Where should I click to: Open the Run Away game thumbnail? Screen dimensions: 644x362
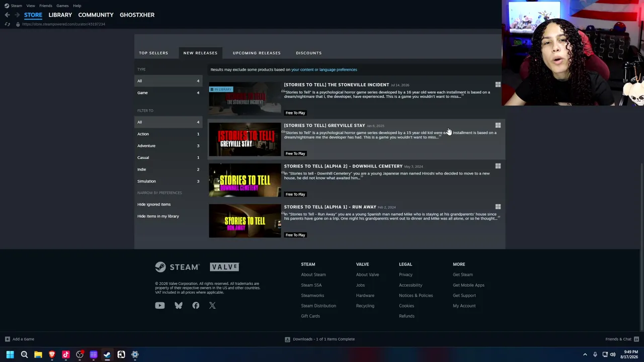[x=245, y=221]
